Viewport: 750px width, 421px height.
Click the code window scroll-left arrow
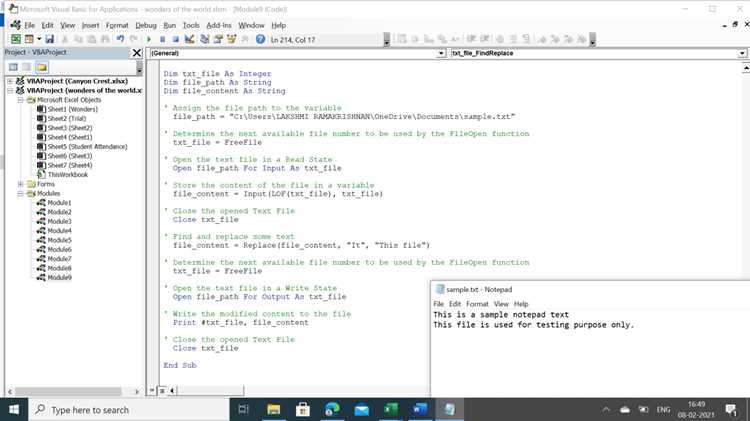click(172, 390)
